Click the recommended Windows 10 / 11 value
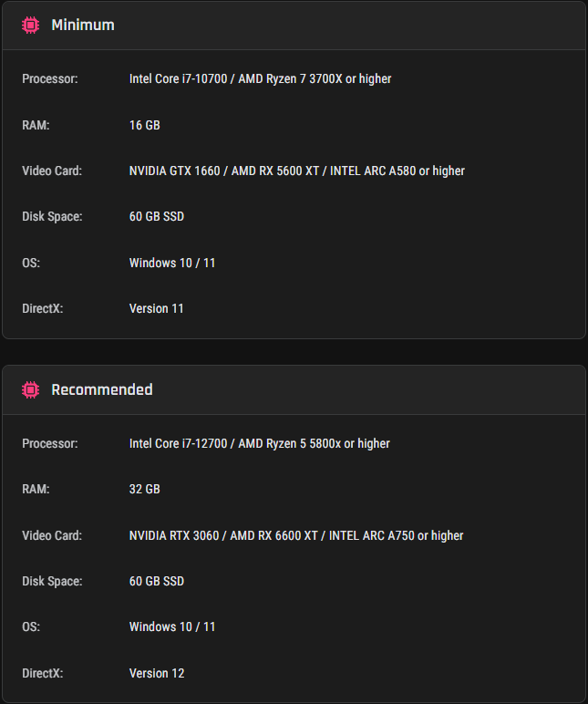The width and height of the screenshot is (588, 704). [172, 627]
